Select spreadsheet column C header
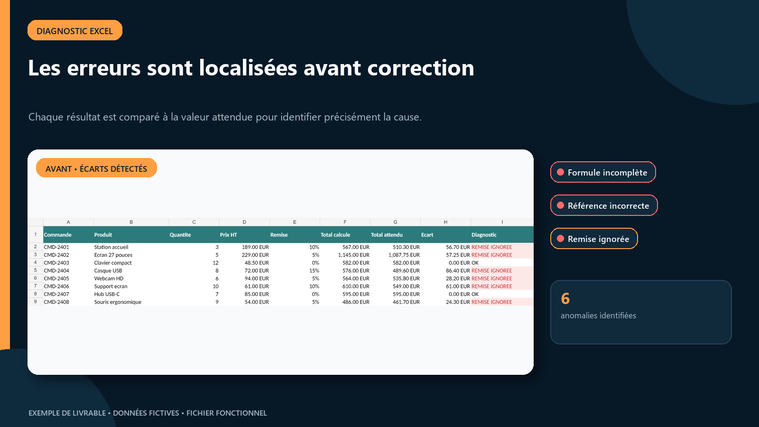This screenshot has height=427, width=759. (194, 222)
